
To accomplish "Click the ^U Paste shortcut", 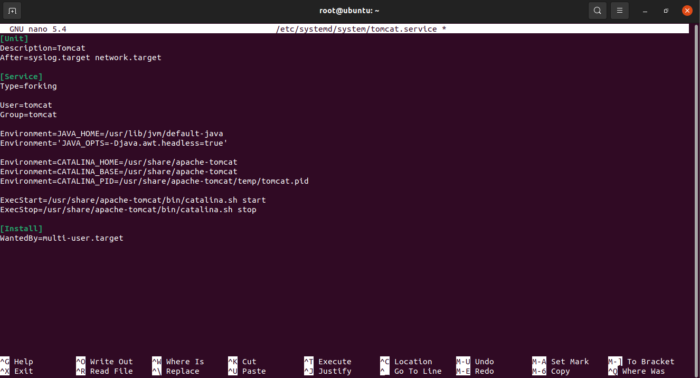I will coord(247,371).
